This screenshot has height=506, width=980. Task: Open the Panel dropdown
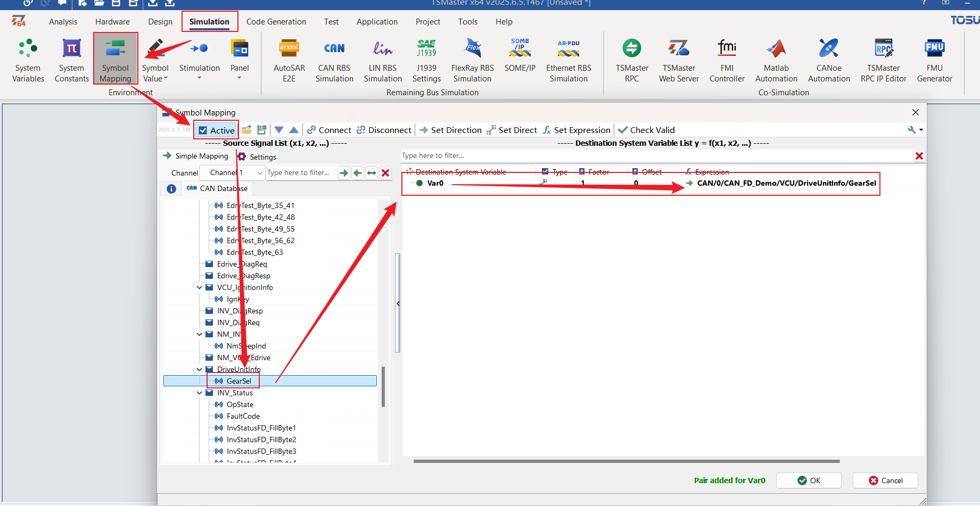pos(240,78)
